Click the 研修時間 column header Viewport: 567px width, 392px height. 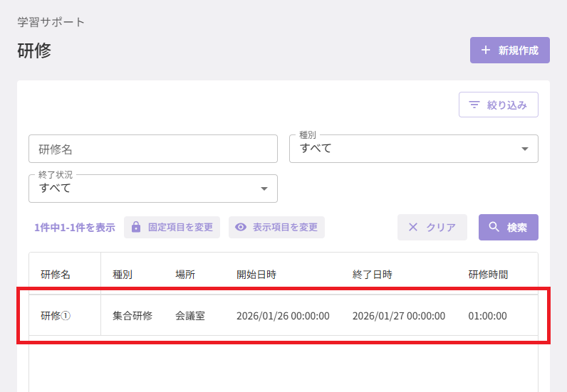click(x=488, y=275)
